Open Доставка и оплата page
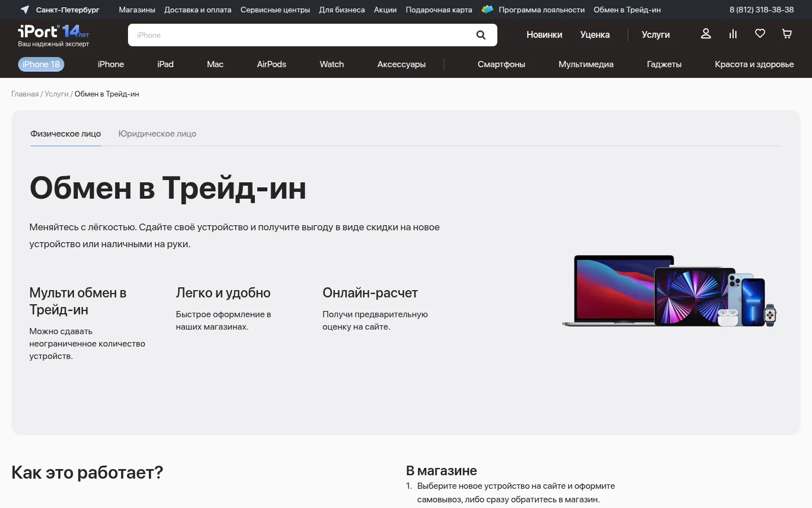The image size is (812, 508). click(x=198, y=10)
